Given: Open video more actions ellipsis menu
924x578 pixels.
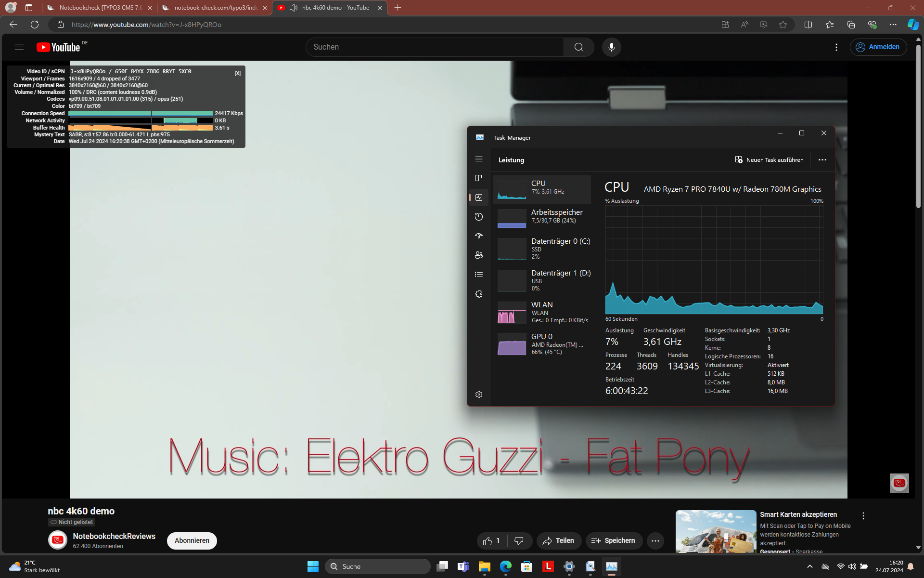Looking at the screenshot, I should point(655,541).
